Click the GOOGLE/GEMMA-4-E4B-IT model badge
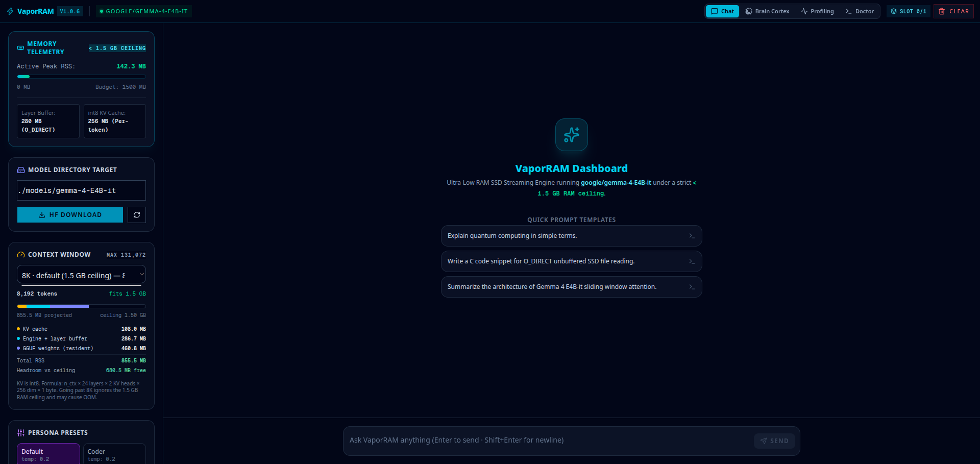 [144, 11]
